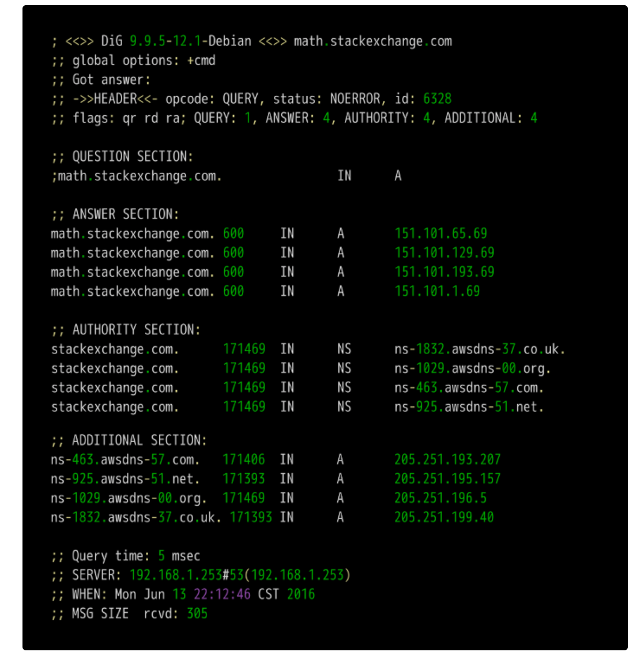
Task: Click the 'ANSWER SECTION:' heading
Action: click(x=115, y=214)
